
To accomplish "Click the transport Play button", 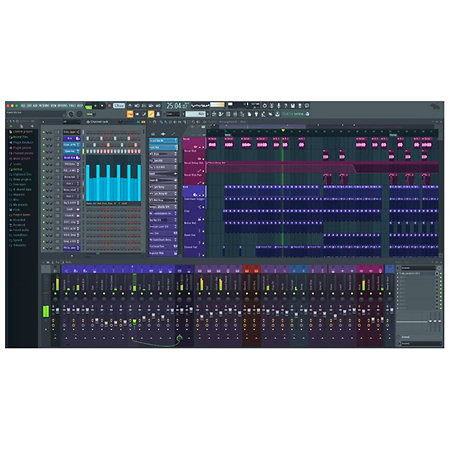I will pyautogui.click(x=95, y=106).
